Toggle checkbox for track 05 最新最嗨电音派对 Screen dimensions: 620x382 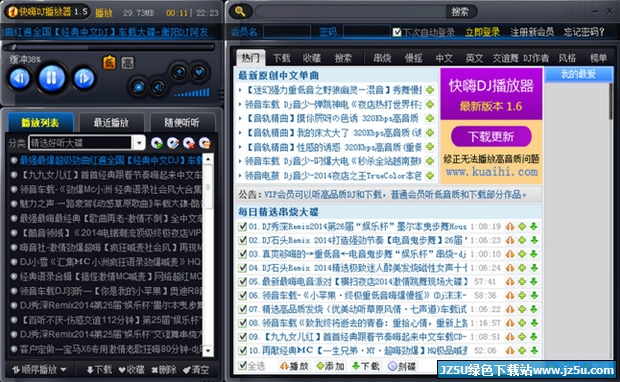click(242, 282)
